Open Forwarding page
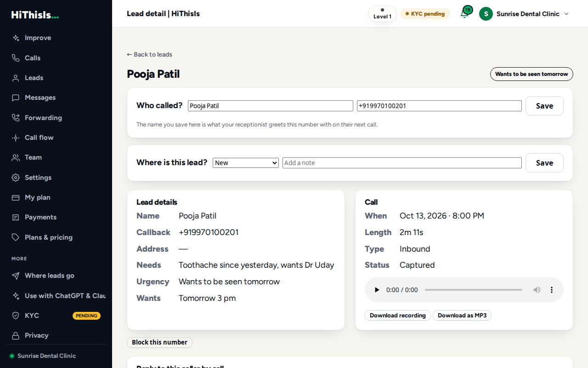The image size is (588, 368). 56,118
